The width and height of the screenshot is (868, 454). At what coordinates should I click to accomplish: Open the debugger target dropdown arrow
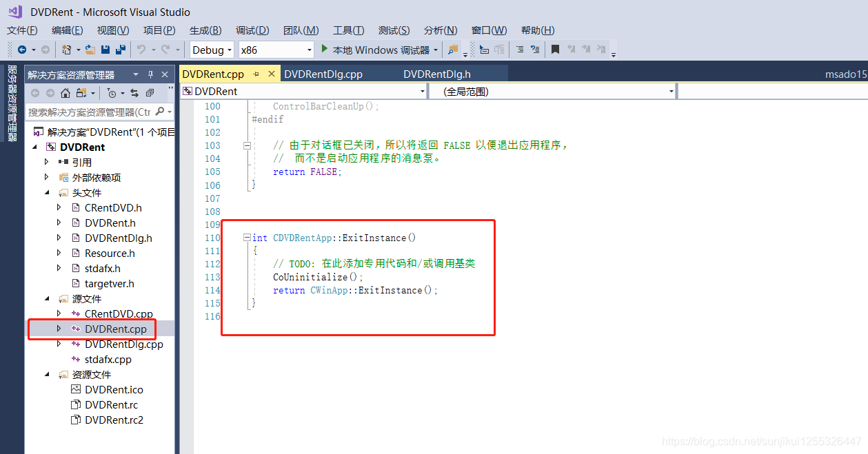coord(436,50)
